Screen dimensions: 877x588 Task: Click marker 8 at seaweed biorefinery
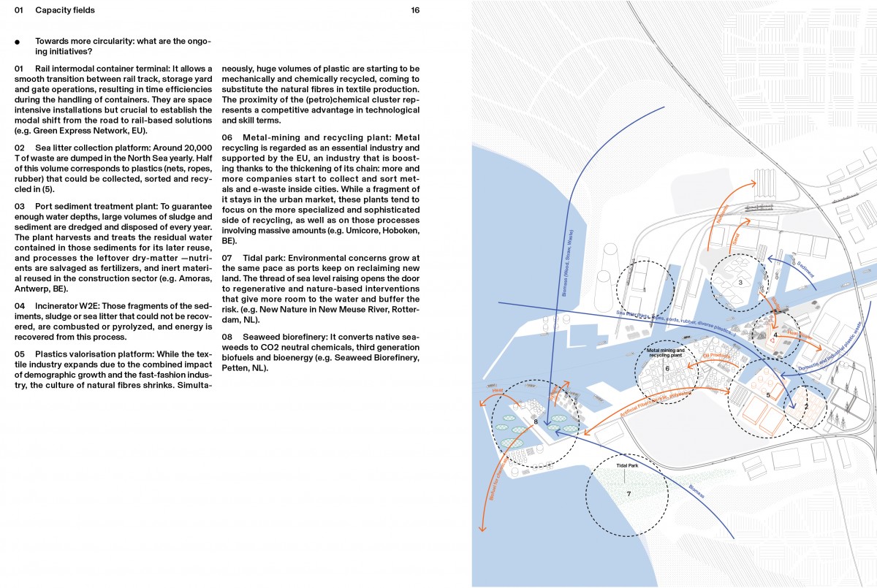[536, 421]
